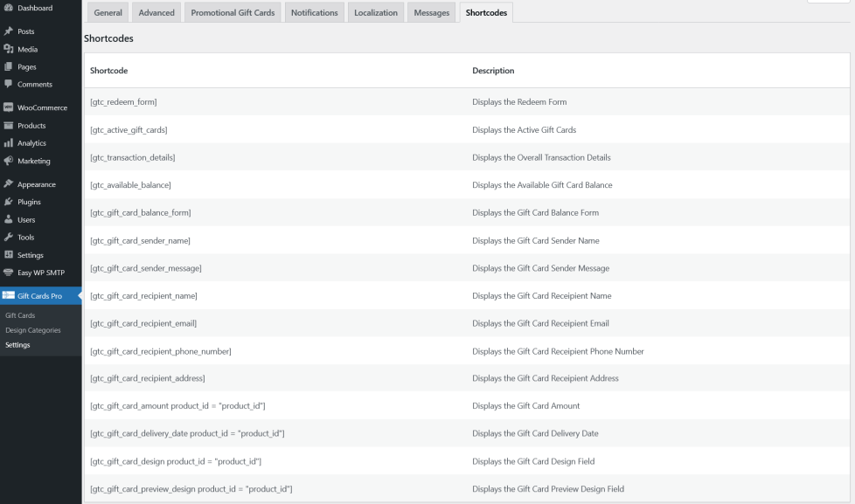
Task: Go to Media library label
Action: point(27,49)
